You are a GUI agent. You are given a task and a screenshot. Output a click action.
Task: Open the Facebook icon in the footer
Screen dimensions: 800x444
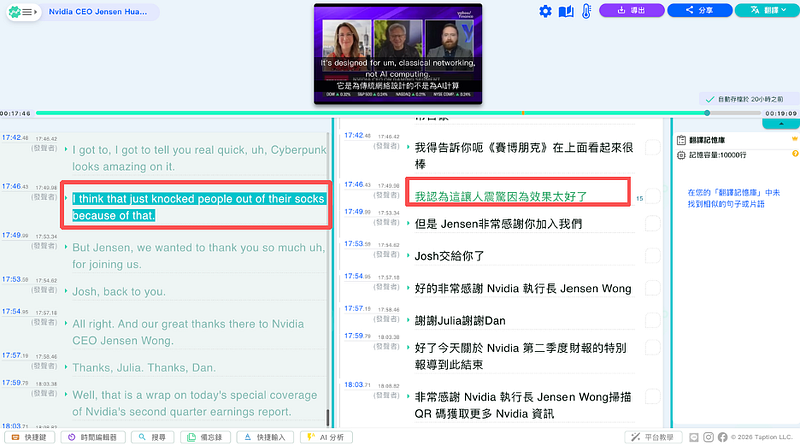click(x=722, y=437)
